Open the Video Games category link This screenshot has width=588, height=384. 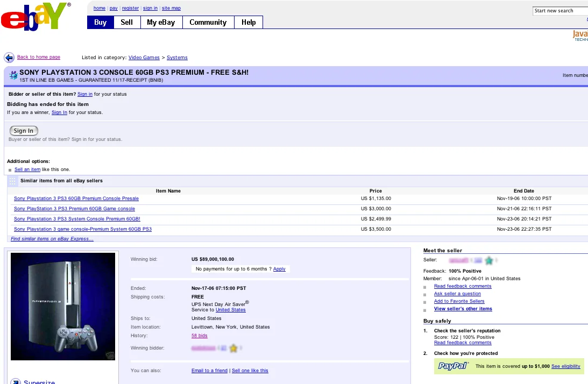click(144, 58)
